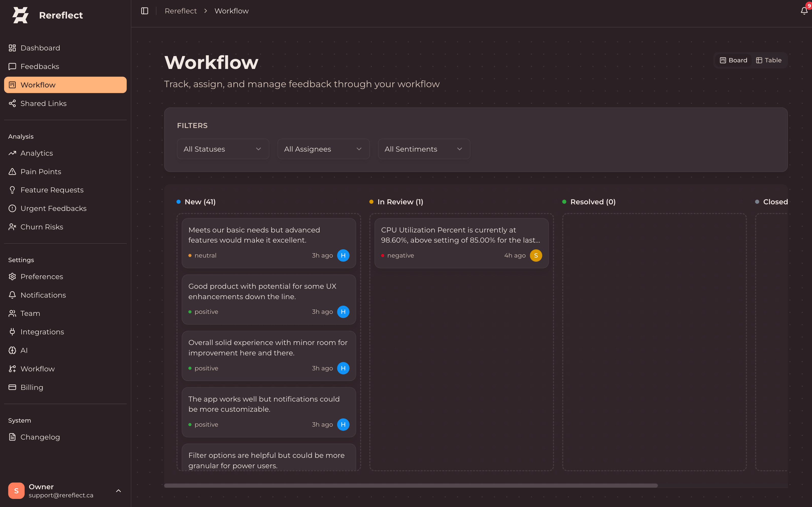
Task: Open Churn Risks user icon
Action: [x=12, y=227]
